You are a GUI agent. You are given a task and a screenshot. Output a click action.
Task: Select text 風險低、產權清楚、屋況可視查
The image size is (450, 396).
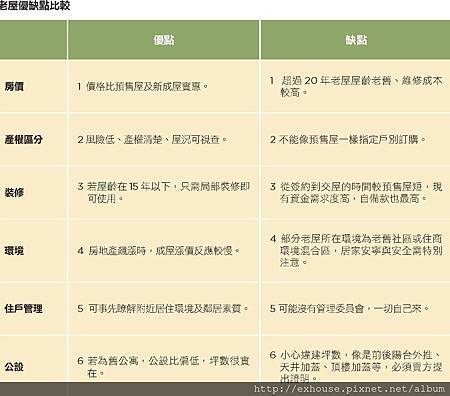(x=152, y=139)
